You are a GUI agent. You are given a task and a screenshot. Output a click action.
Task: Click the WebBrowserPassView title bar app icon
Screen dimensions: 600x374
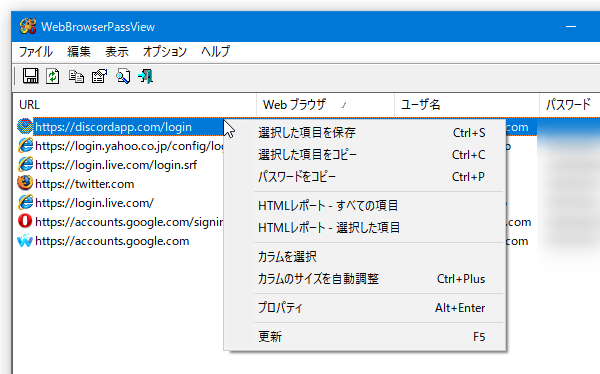(x=28, y=26)
